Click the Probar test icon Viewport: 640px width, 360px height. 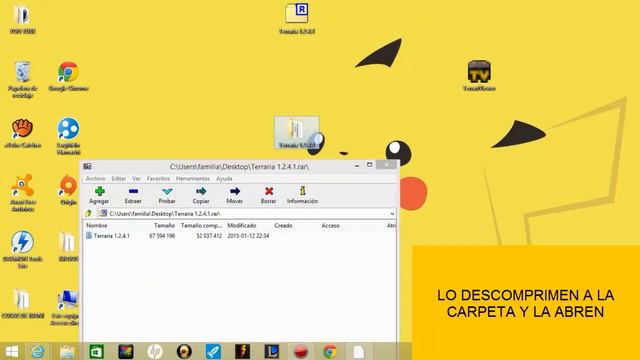[x=167, y=191]
